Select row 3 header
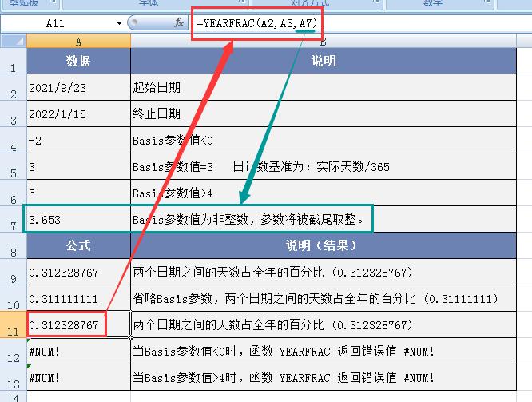Screen dimensions: 532x402 click(14, 113)
